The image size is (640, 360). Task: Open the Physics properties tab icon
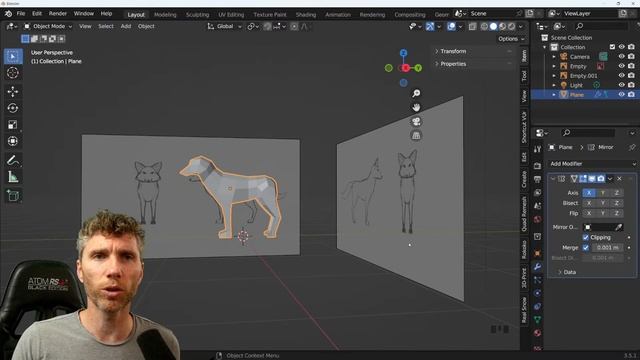(538, 293)
